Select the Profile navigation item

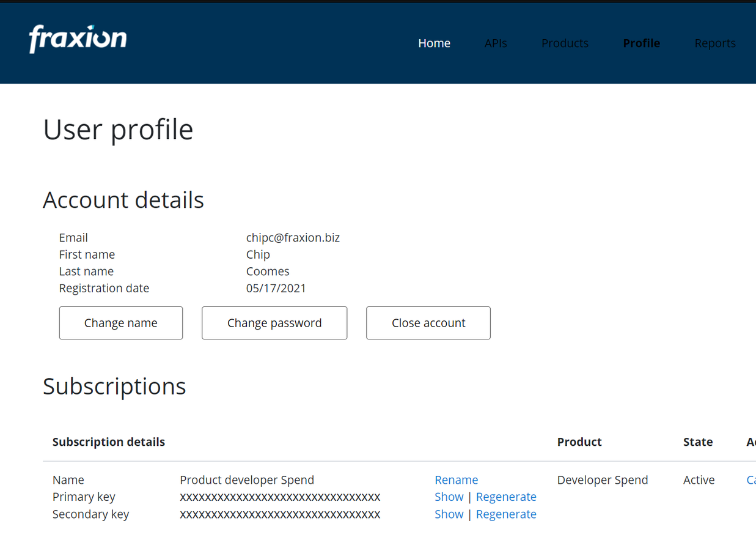(641, 43)
